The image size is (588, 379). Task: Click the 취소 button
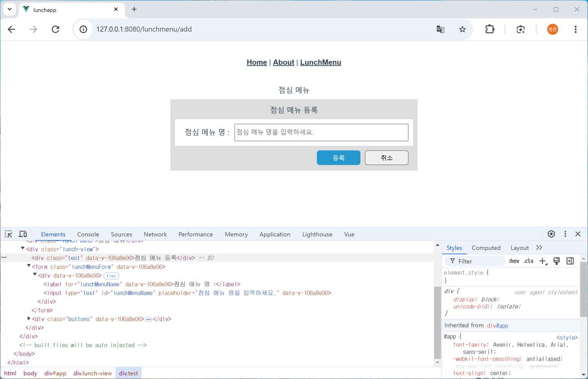[387, 158]
